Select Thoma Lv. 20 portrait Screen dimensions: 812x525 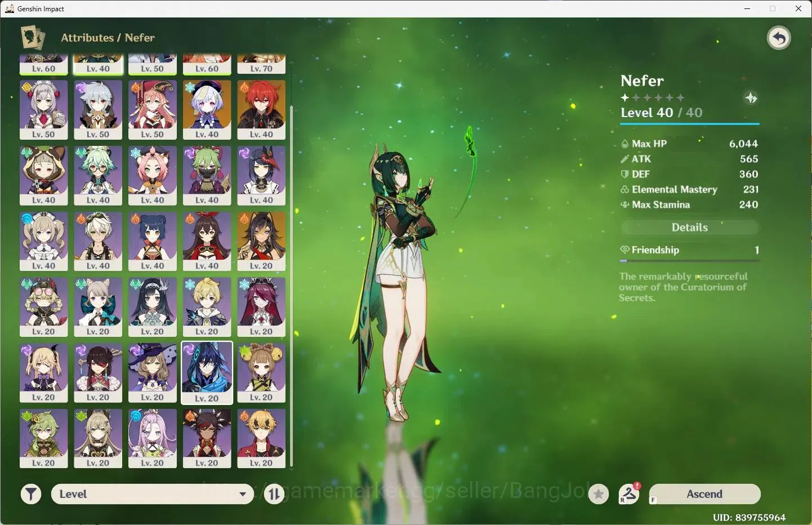[262, 438]
